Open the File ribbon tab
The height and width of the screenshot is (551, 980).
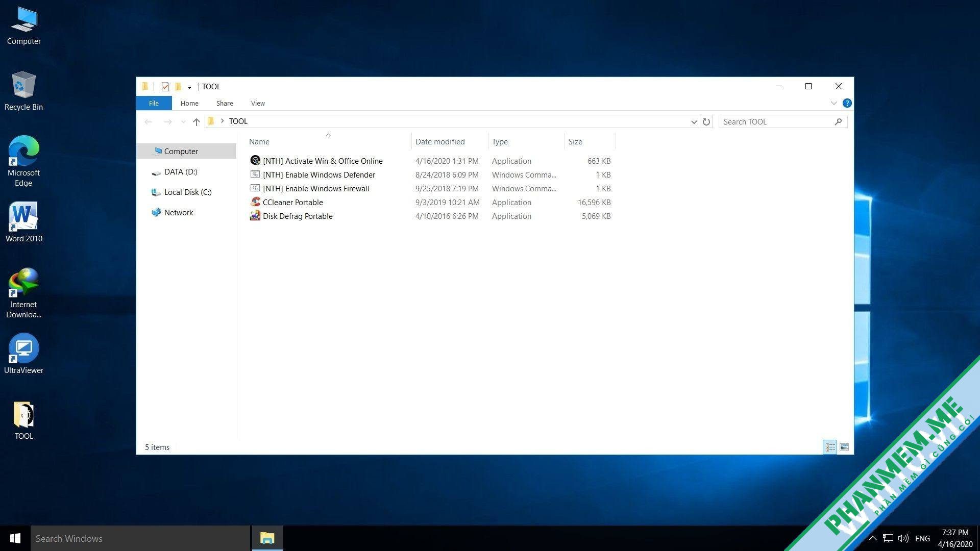[x=154, y=103]
